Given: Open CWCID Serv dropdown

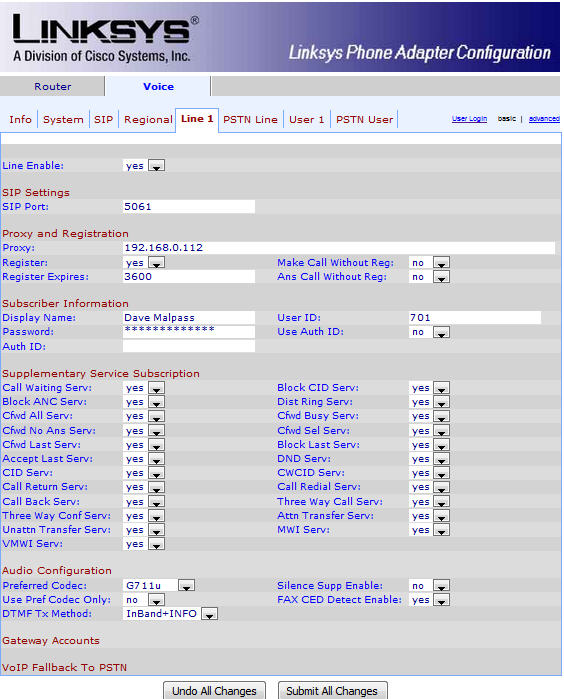Looking at the screenshot, I should point(429,473).
